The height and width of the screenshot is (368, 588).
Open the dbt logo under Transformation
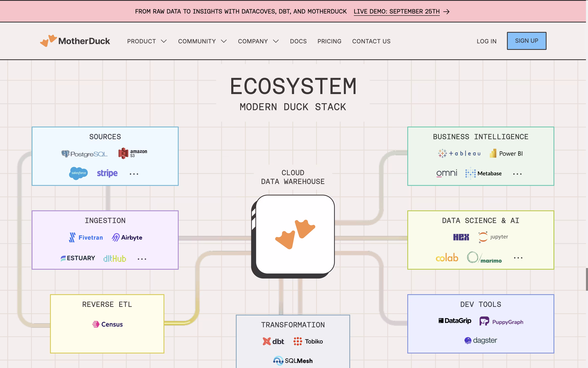point(273,341)
